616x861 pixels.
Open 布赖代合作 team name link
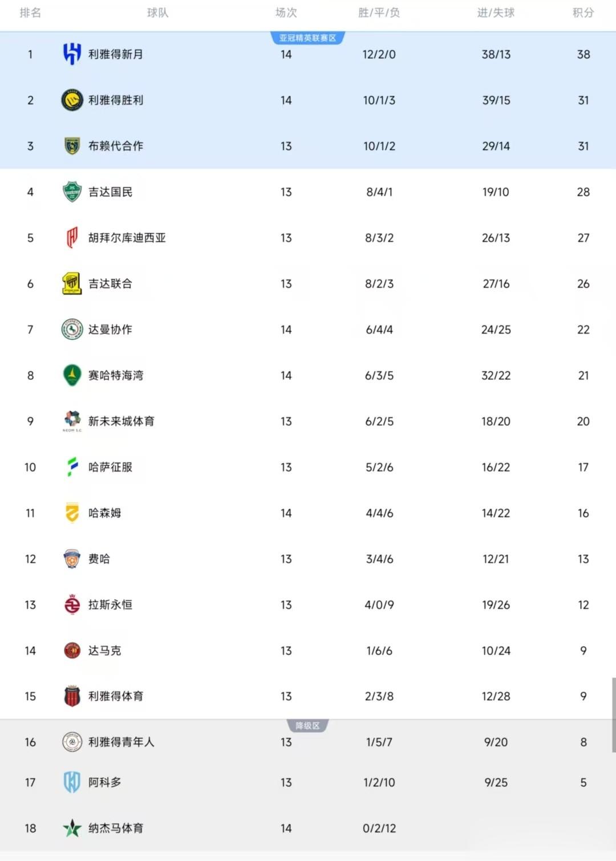click(x=116, y=146)
